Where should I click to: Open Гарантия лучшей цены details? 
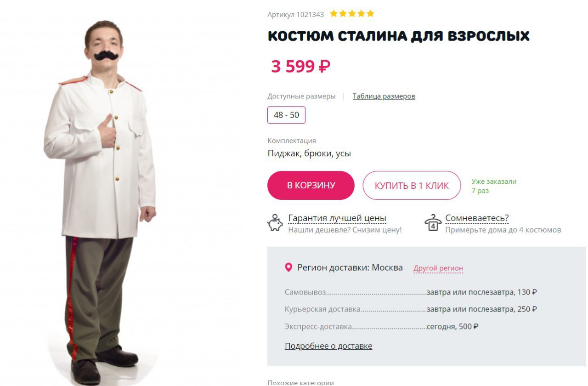tap(337, 218)
